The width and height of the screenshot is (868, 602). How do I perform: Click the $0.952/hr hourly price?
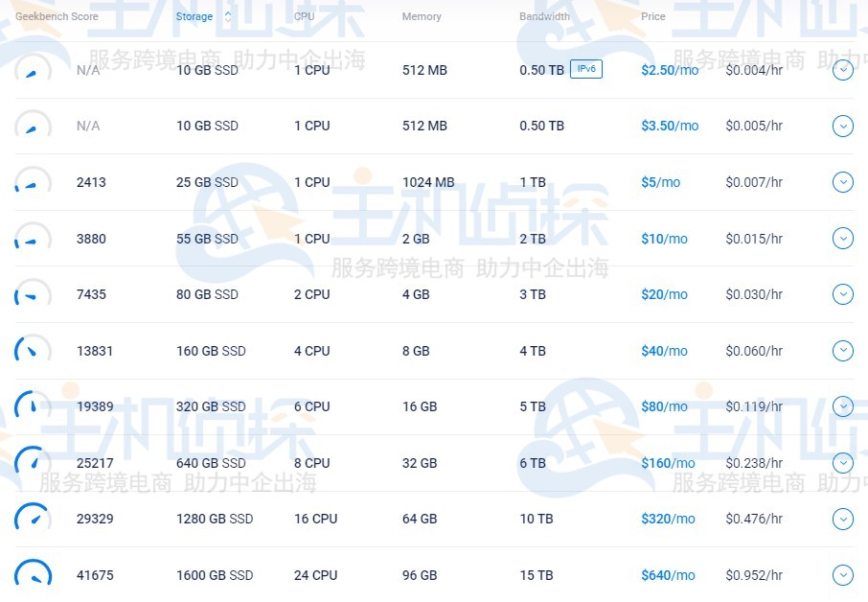tap(754, 575)
